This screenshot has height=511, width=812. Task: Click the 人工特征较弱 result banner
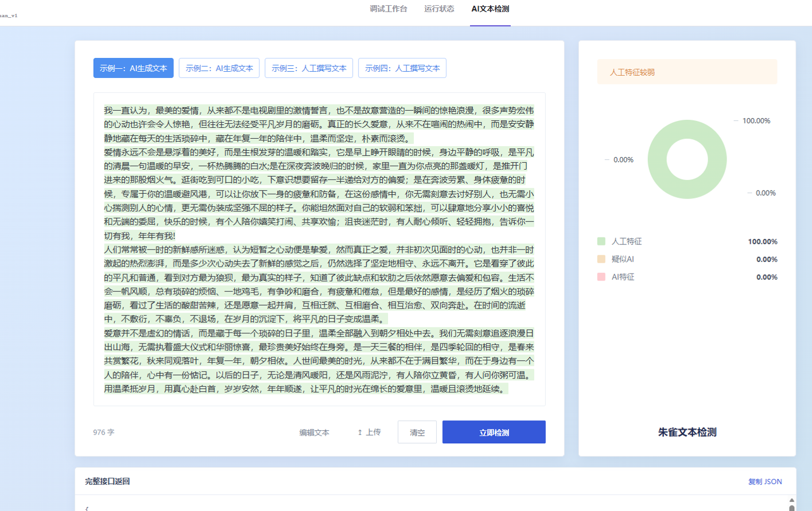(687, 72)
